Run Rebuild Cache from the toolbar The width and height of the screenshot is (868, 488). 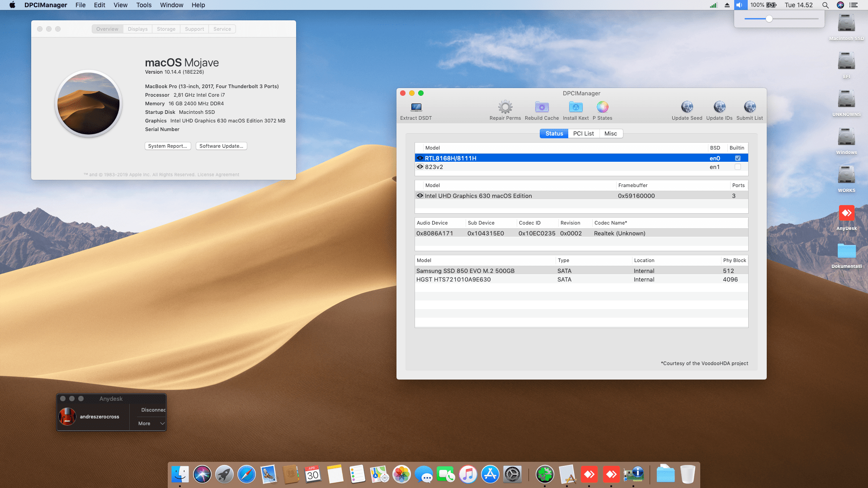coord(542,107)
